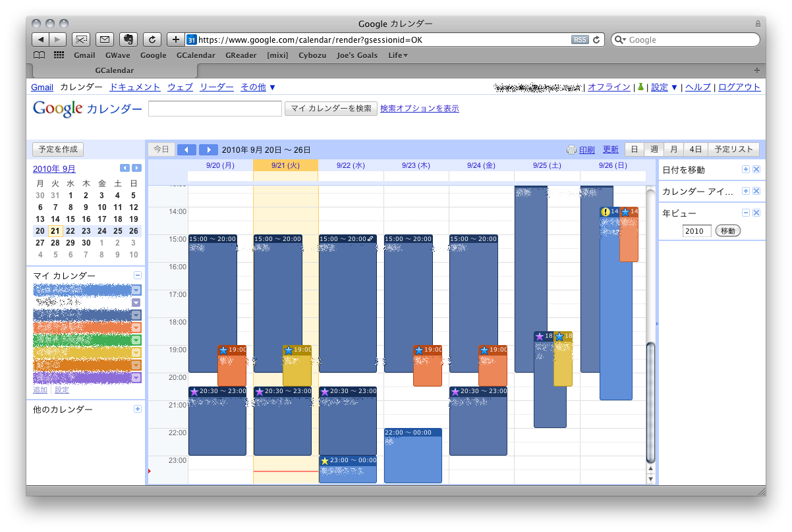Click the 更新 refresh link

click(x=611, y=149)
